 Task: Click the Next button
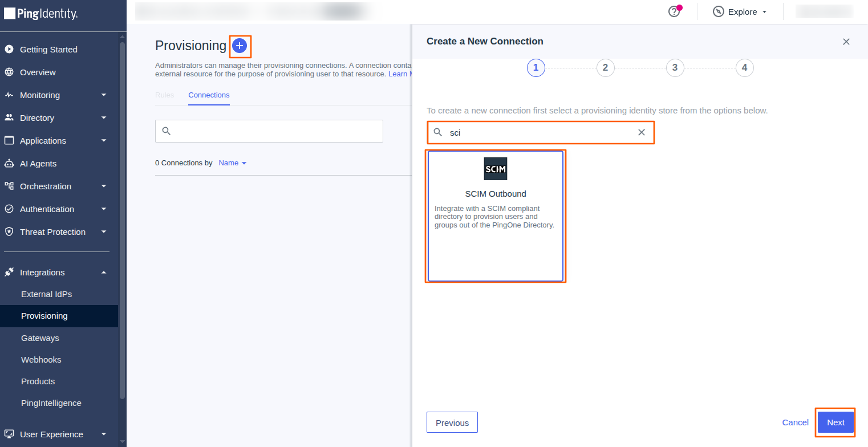coord(835,422)
